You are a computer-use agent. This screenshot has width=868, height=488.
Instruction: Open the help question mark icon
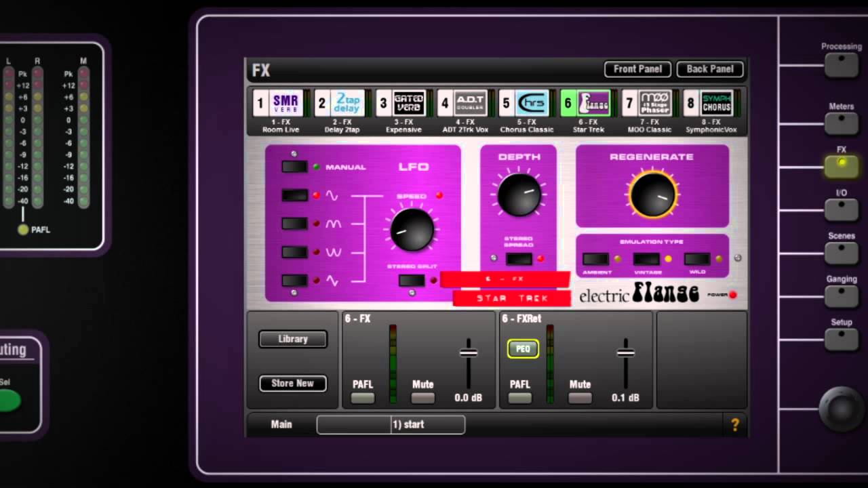[734, 425]
